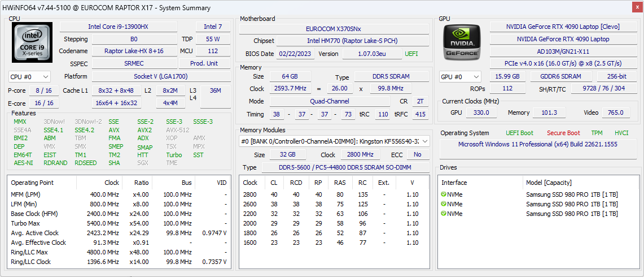The image size is (644, 277).
Task: Click the UEFI Boot indicator
Action: coord(520,133)
